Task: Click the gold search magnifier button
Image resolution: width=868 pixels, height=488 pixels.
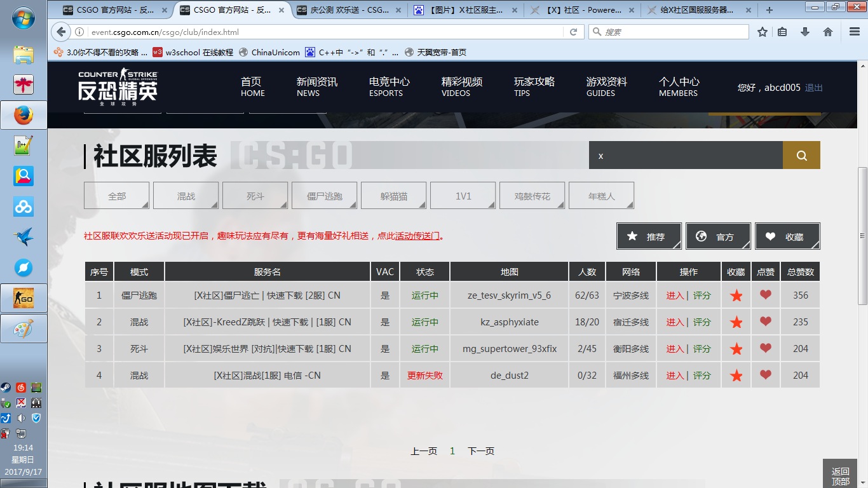Action: coord(801,156)
